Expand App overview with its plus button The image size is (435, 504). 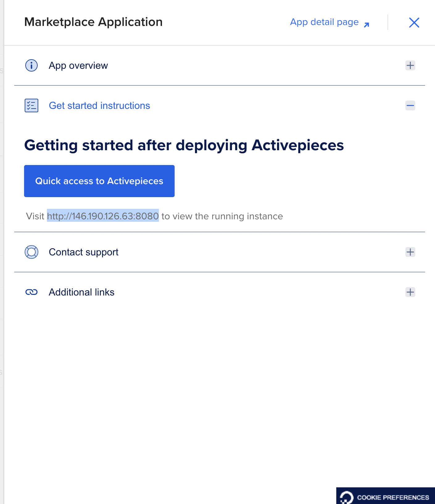click(x=410, y=65)
